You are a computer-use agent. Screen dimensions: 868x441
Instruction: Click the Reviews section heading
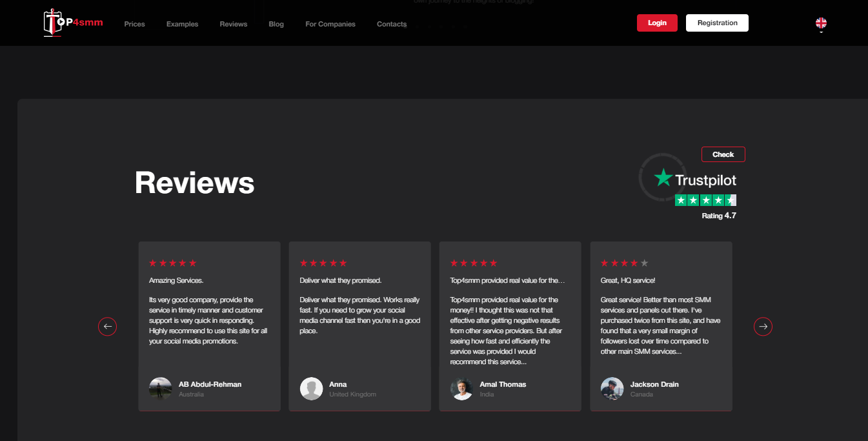[195, 183]
